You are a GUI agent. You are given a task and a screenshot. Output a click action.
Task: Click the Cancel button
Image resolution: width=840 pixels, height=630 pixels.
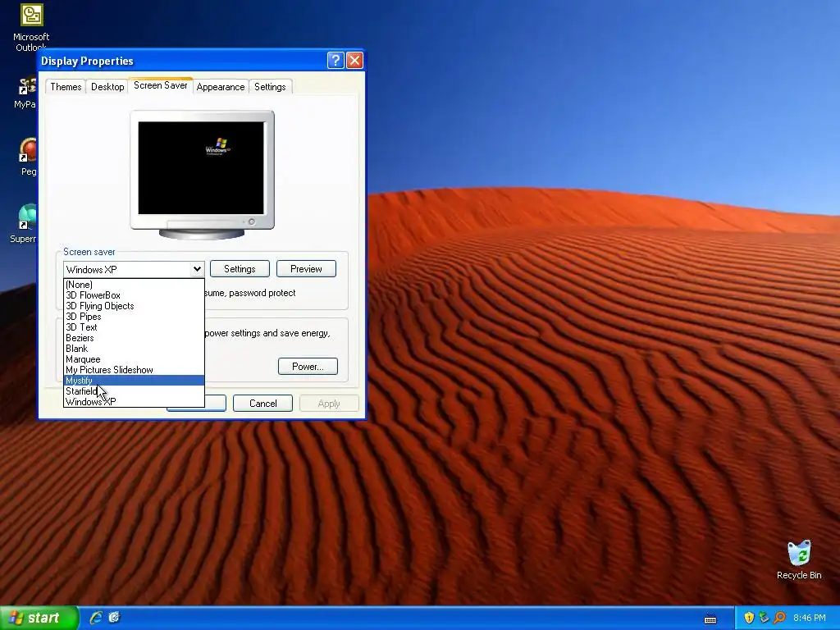coord(262,404)
